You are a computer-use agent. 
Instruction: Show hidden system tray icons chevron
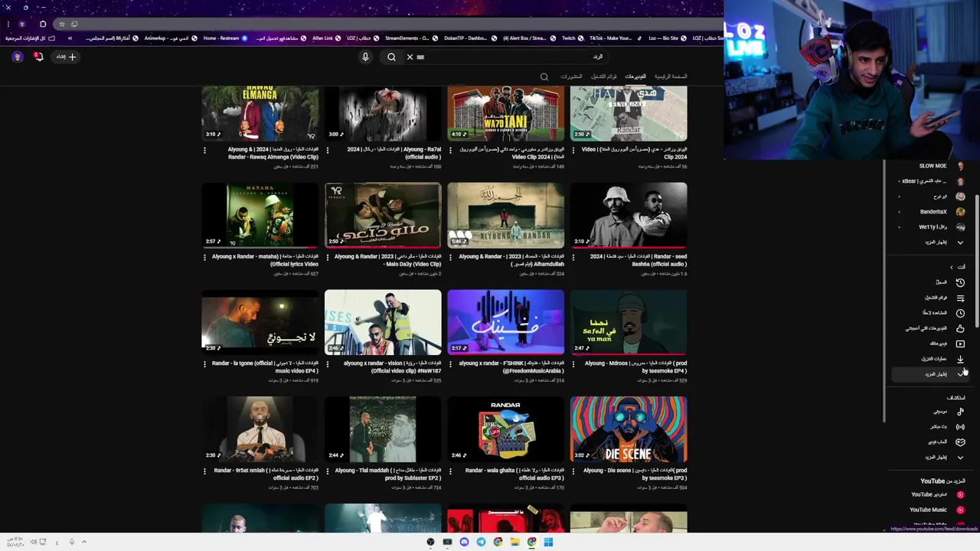point(83,542)
